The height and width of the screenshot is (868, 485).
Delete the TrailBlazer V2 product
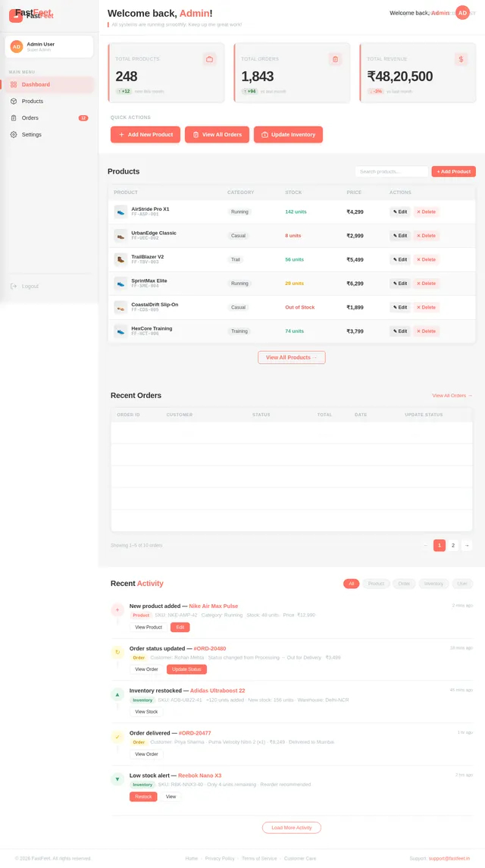tap(427, 259)
